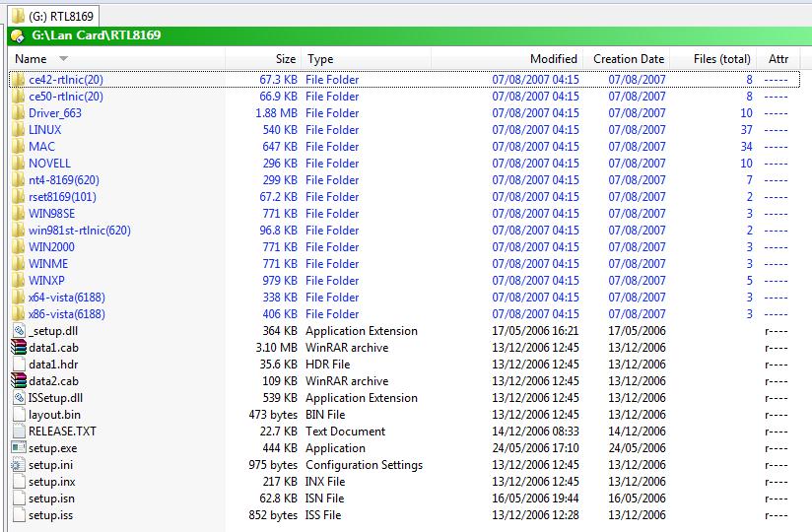Select the file name ISSetup.dll
Viewport: 812px width, 532px height.
[55, 398]
